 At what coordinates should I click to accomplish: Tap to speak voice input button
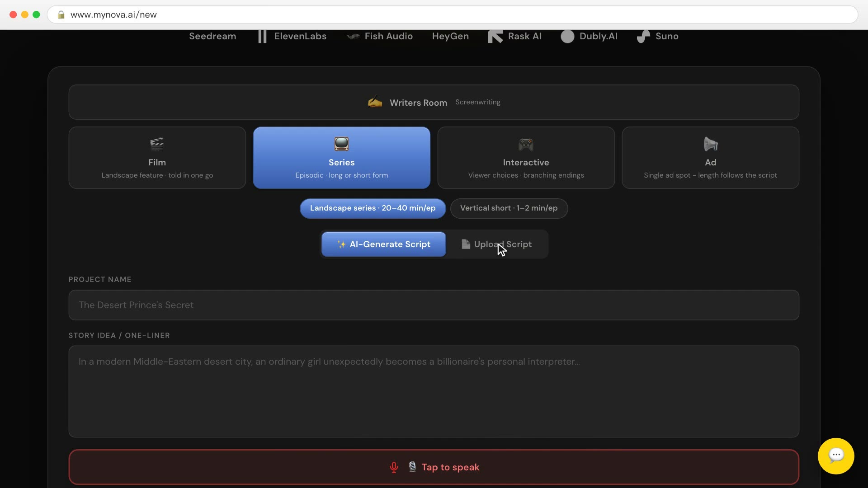pyautogui.click(x=434, y=467)
